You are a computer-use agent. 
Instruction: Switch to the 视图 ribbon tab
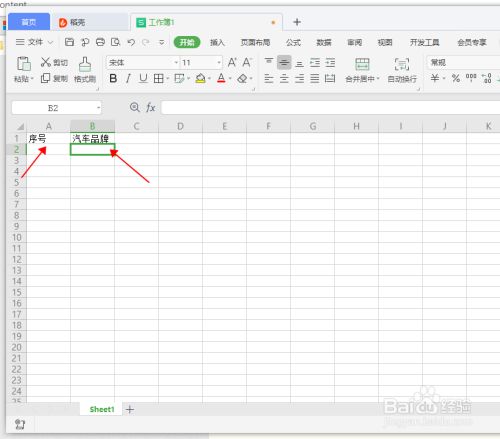tap(385, 42)
